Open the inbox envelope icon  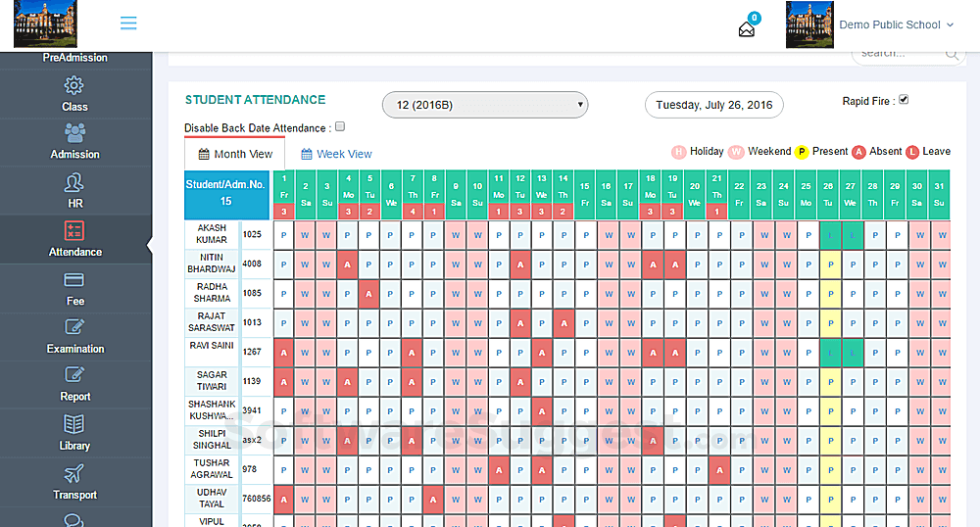click(746, 29)
